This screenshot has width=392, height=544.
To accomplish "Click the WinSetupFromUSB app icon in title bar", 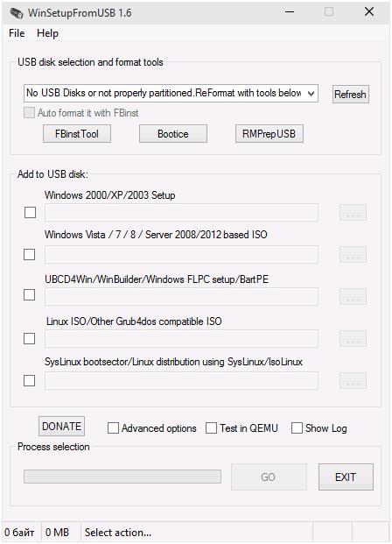I will click(x=17, y=13).
